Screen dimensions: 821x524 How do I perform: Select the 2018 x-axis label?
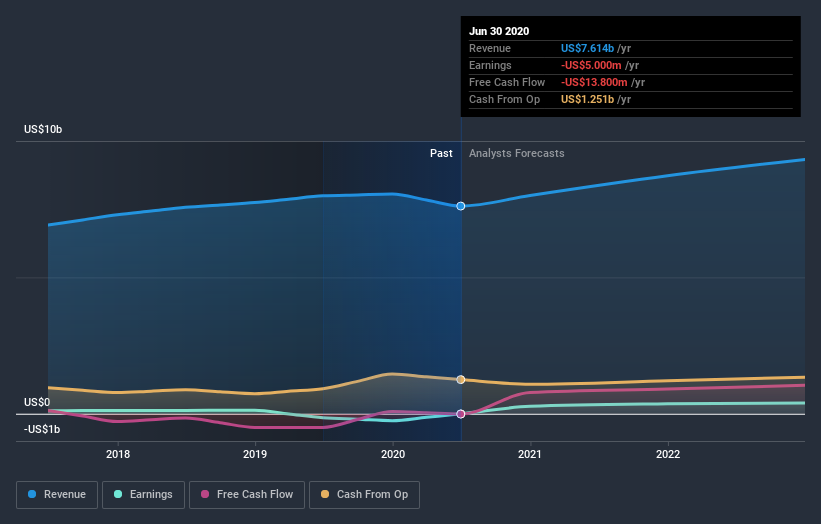click(x=118, y=454)
